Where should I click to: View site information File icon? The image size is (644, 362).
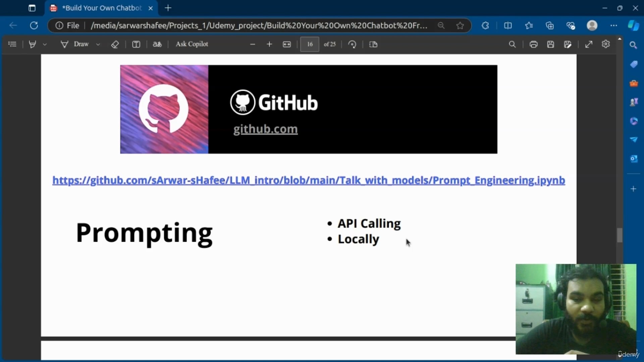point(67,25)
